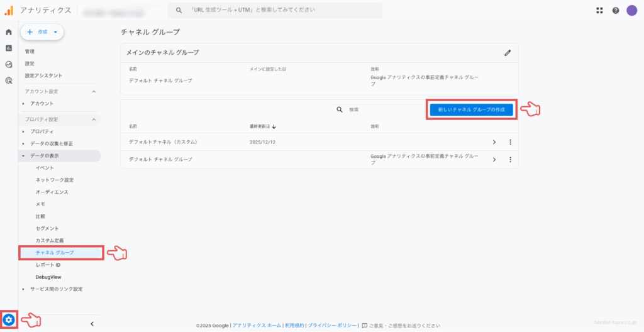Viewport: 644px width, 332px height.
Task: Focus the top search field
Action: (x=275, y=10)
